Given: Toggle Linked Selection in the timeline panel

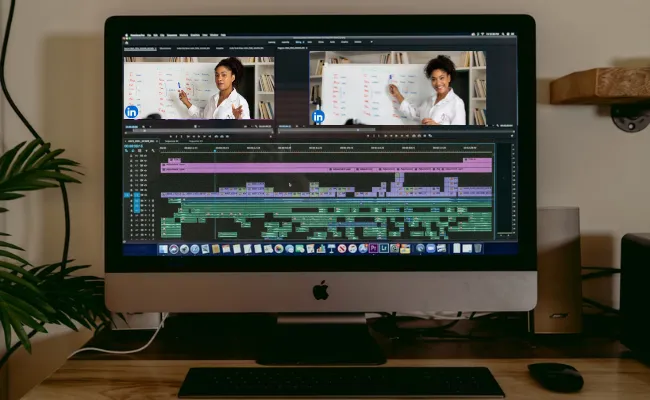Looking at the screenshot, I should [x=140, y=150].
